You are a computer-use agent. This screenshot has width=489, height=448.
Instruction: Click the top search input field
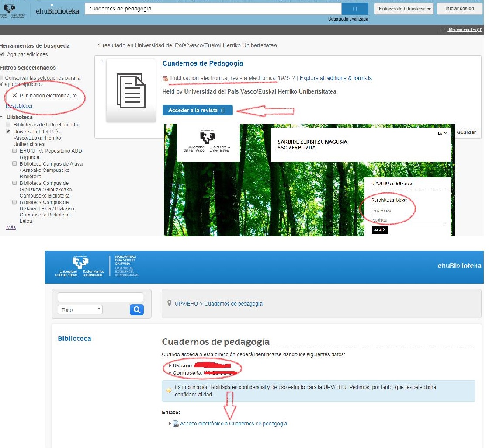(x=213, y=9)
